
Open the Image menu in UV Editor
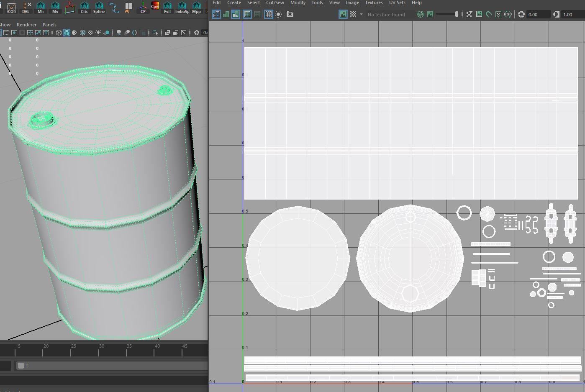tap(352, 3)
